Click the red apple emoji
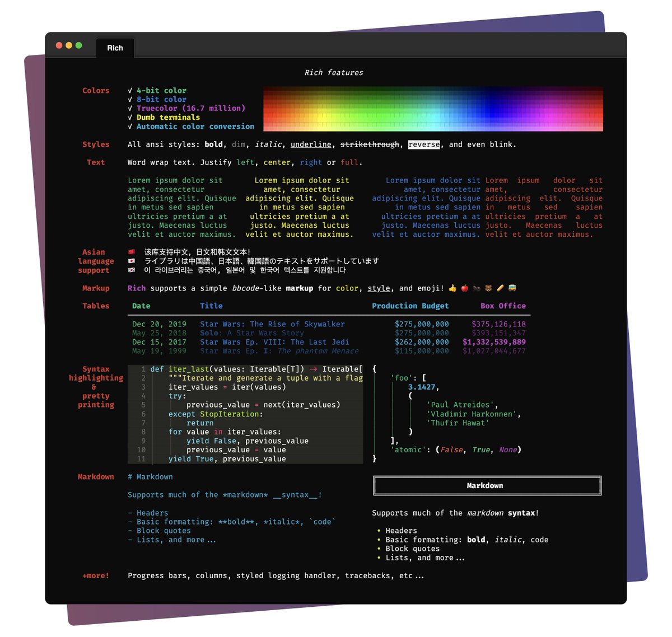 click(x=464, y=288)
